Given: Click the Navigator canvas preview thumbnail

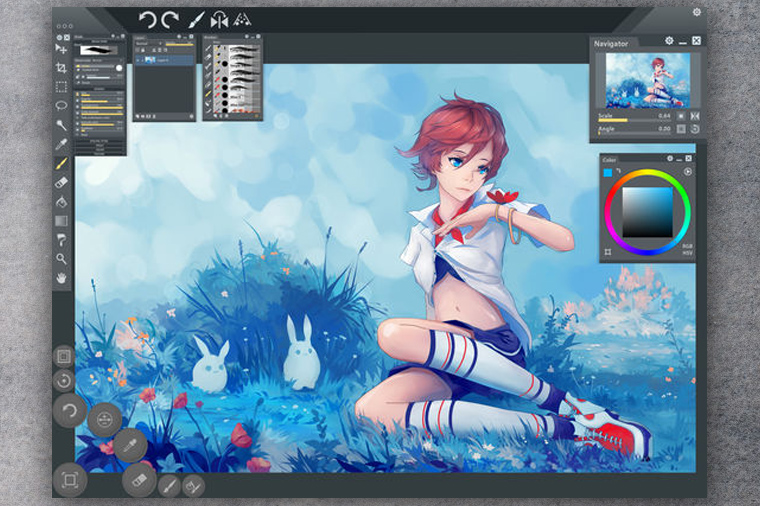Looking at the screenshot, I should click(x=648, y=80).
